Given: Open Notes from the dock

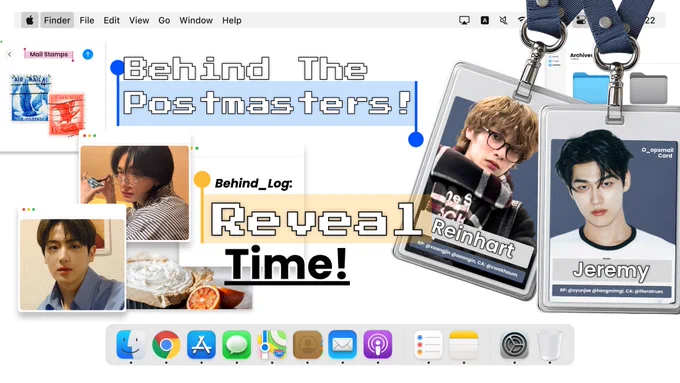Looking at the screenshot, I should click(x=464, y=344).
